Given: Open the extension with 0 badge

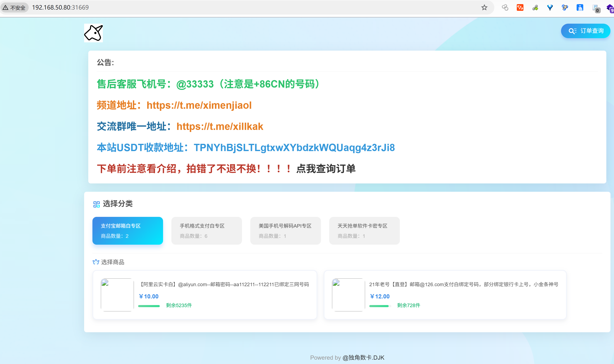Looking at the screenshot, I should tap(595, 8).
